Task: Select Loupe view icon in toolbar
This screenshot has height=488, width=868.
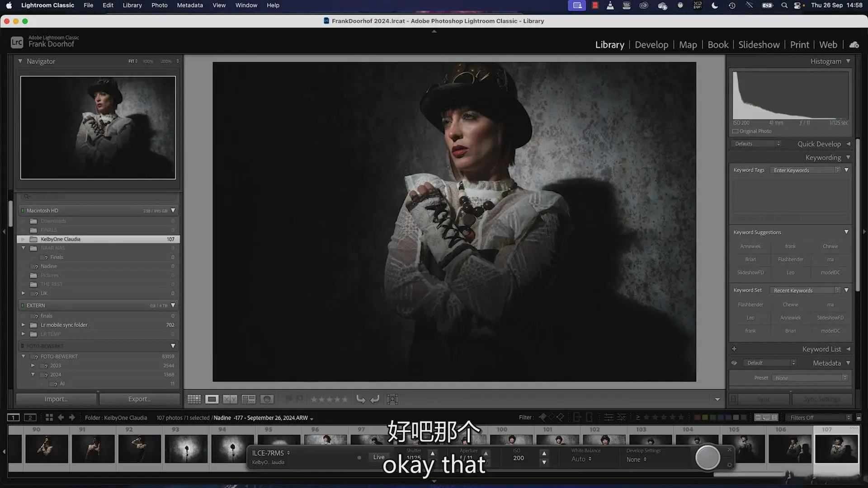Action: 212,399
